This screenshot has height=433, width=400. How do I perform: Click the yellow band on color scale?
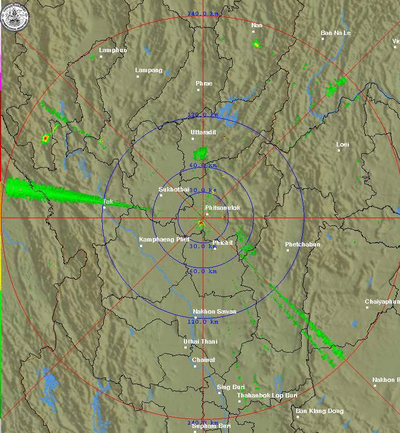[x=1, y=261]
